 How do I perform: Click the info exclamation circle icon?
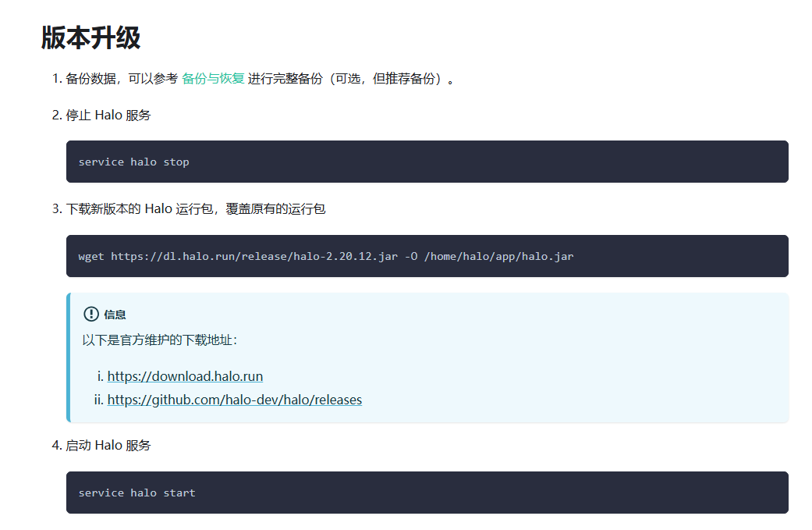[91, 315]
